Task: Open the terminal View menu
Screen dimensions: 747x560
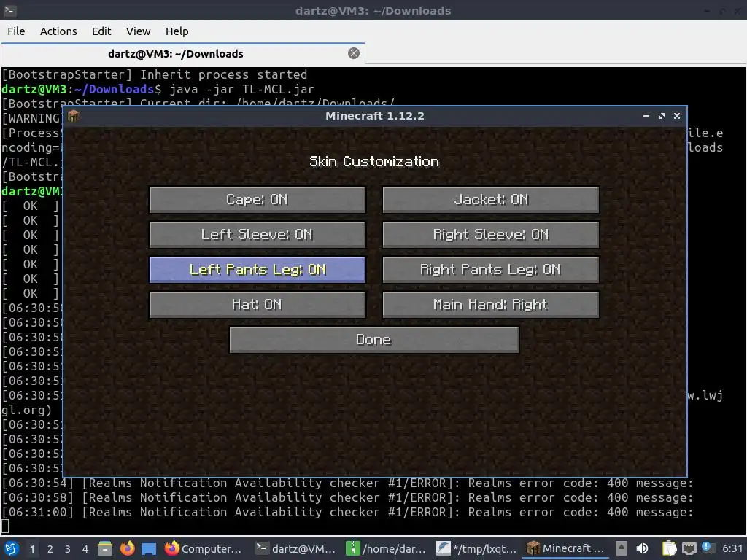Action: coord(138,31)
